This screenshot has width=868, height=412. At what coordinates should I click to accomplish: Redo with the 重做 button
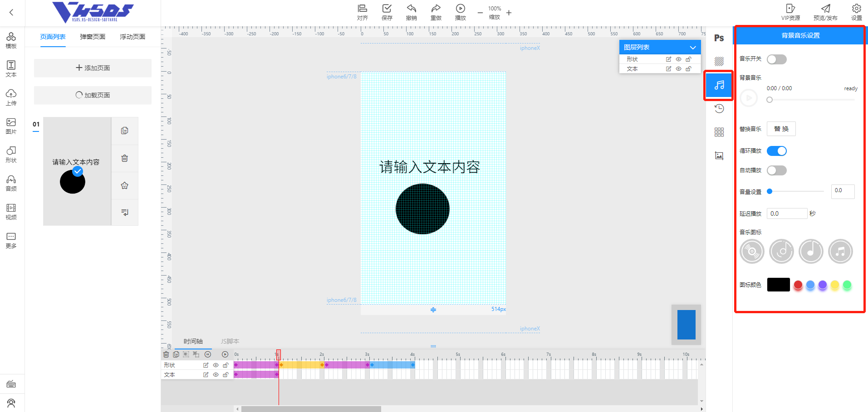(436, 12)
